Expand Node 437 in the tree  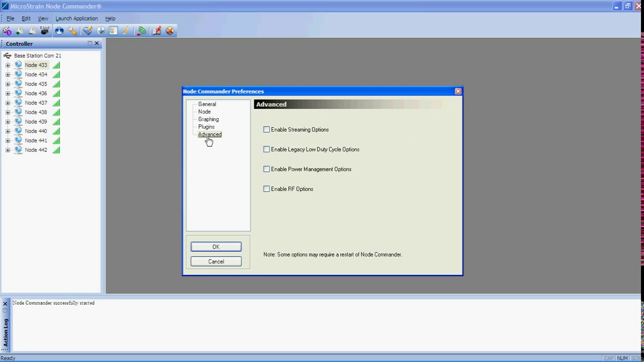8,103
